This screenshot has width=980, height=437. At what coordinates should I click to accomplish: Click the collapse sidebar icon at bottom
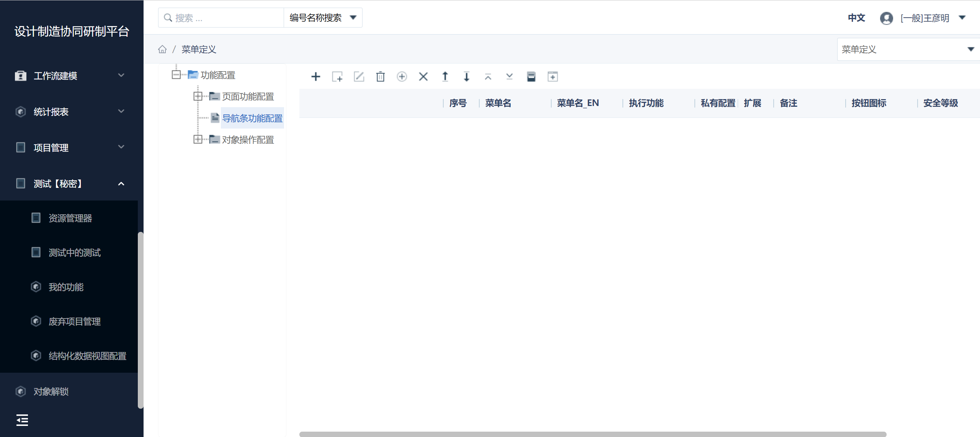[22, 420]
